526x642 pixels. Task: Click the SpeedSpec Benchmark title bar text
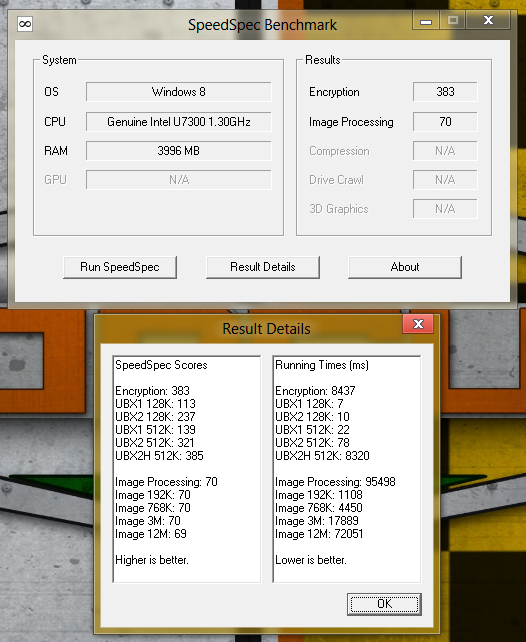(262, 25)
